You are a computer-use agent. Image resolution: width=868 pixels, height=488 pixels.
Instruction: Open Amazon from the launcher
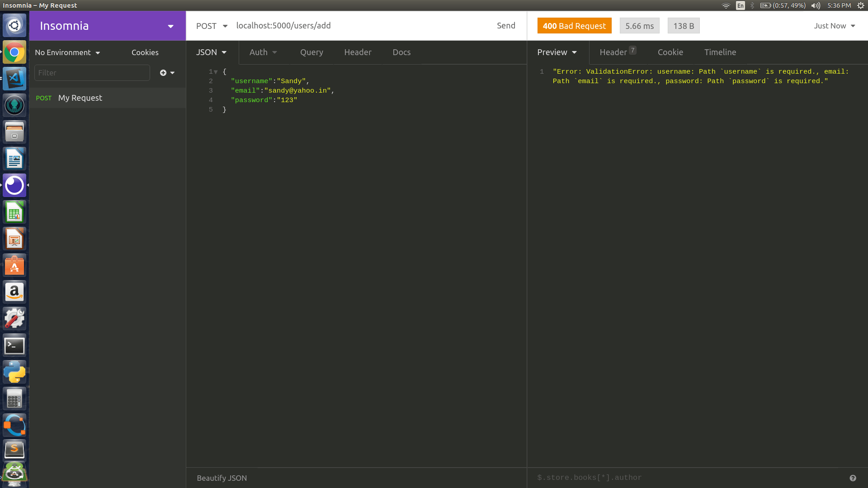tap(14, 291)
